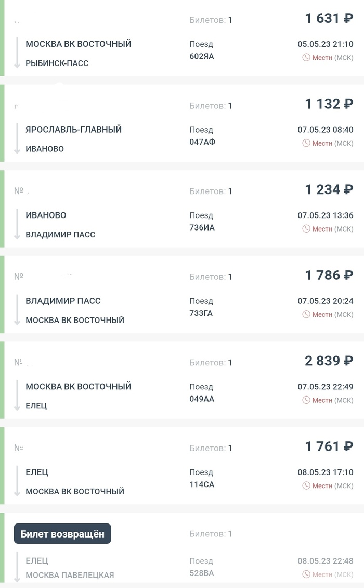
Task: Click the clock icon for train 736ИА
Action: tap(306, 229)
